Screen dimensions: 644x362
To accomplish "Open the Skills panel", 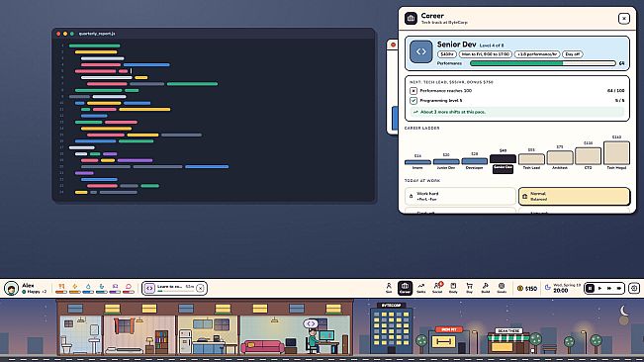I will 421,288.
